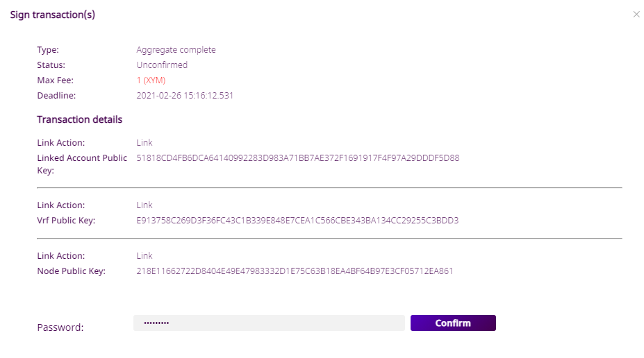Viewport: 644px width, 358px height.
Task: Click the Transaction details heading
Action: [x=79, y=120]
